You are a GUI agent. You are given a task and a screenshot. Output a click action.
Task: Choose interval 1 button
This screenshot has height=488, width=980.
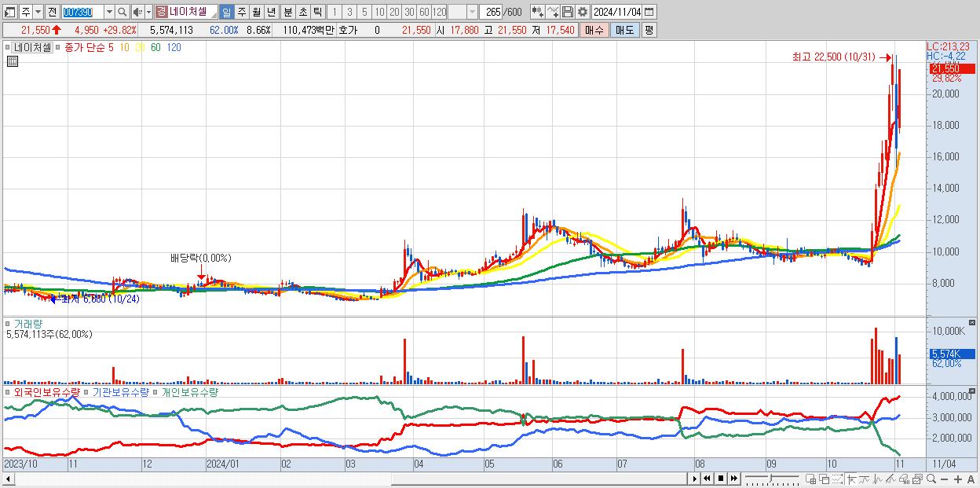[334, 13]
